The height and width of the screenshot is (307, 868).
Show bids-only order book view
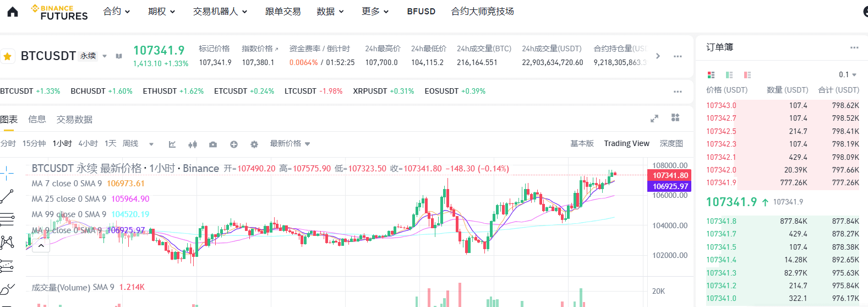[x=729, y=75]
